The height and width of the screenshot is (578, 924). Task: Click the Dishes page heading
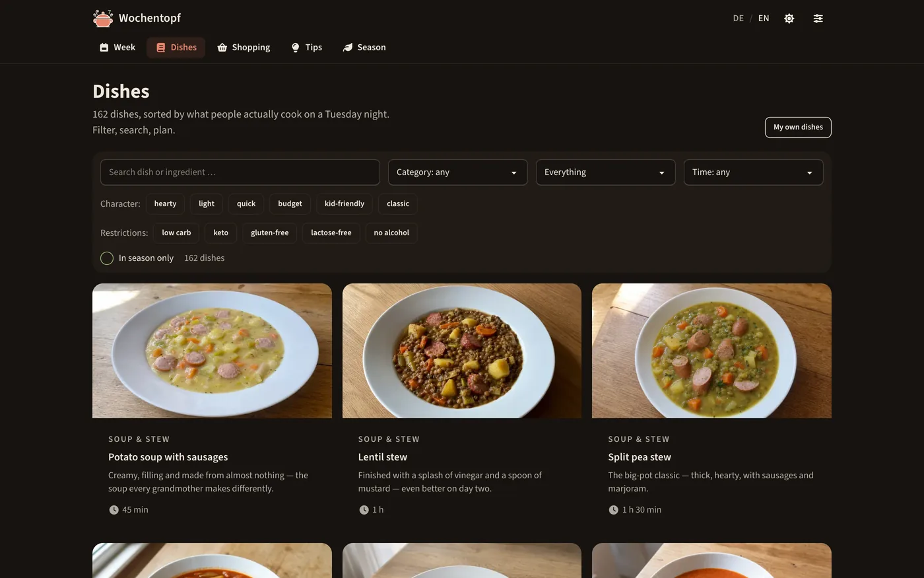[x=121, y=92]
